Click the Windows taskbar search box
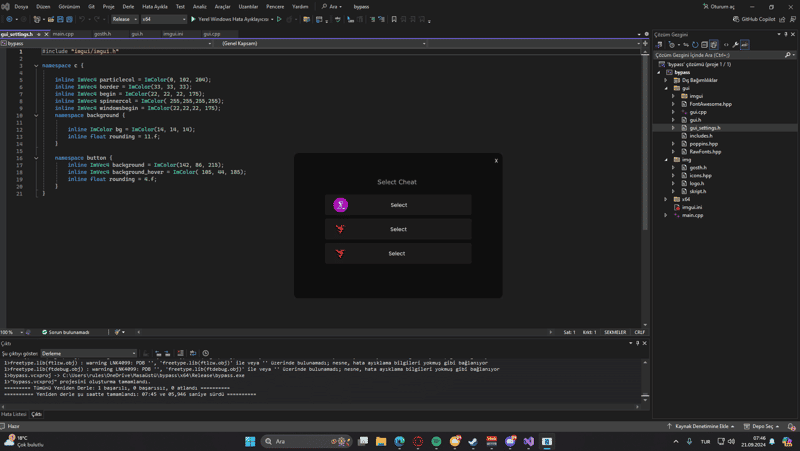This screenshot has height=451, width=800. (x=306, y=441)
